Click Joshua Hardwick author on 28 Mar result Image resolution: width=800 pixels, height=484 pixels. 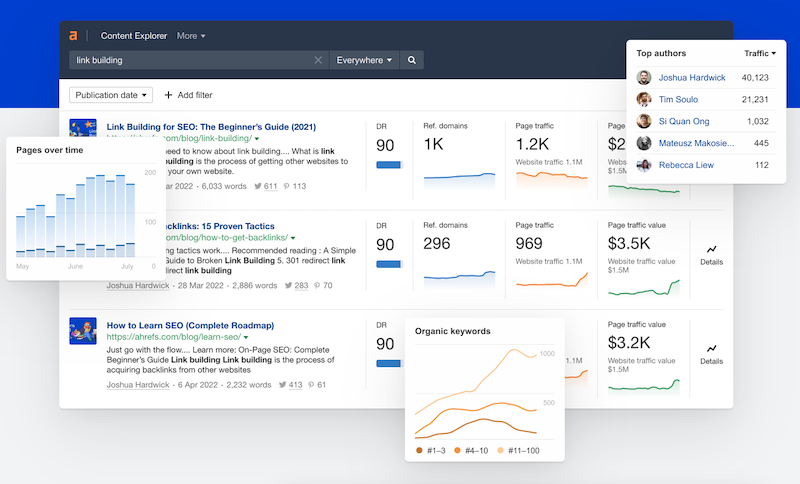coord(138,286)
